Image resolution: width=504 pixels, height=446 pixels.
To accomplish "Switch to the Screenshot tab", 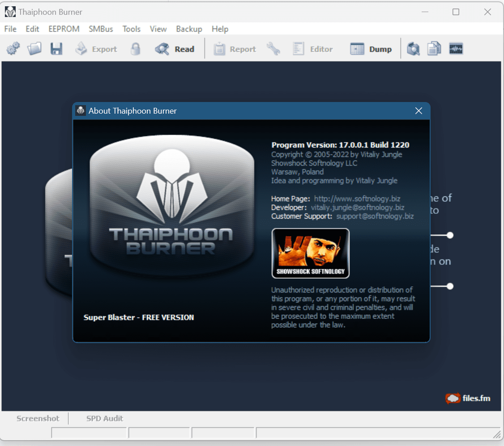I will [38, 418].
